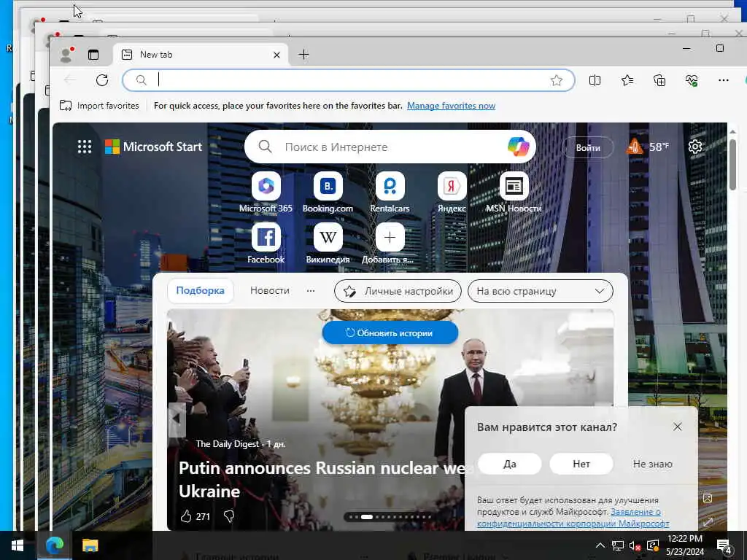Click the Войти sign-in button
Screen dimensions: 747x560
pos(588,147)
